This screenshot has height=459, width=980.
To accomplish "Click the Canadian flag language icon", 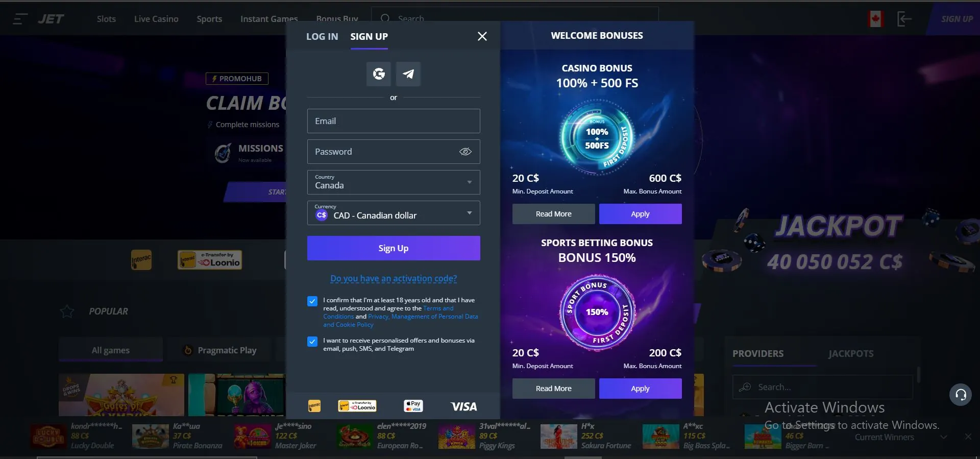I will click(876, 19).
